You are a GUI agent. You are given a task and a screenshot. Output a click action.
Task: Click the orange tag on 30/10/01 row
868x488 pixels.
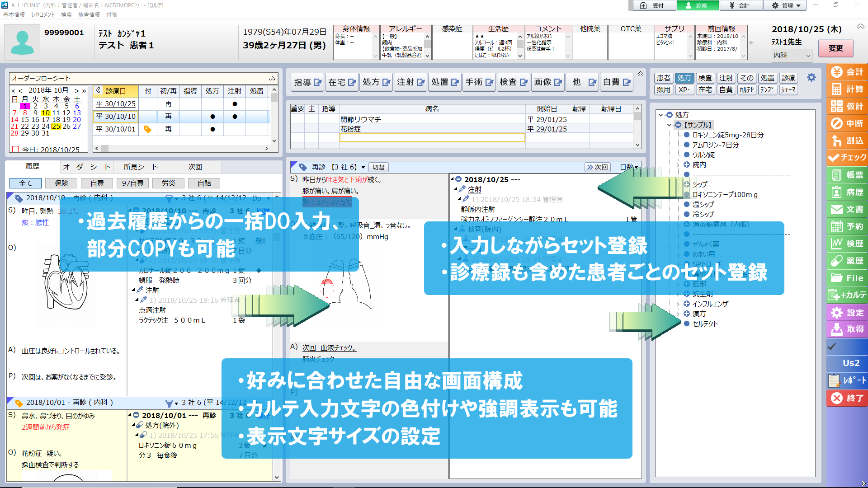click(147, 129)
